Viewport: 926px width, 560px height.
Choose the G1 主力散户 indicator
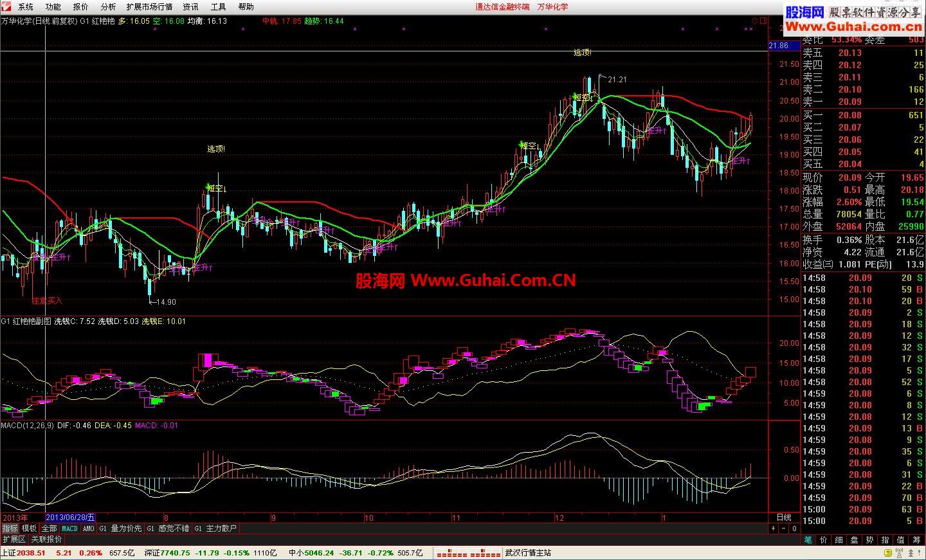tap(216, 528)
